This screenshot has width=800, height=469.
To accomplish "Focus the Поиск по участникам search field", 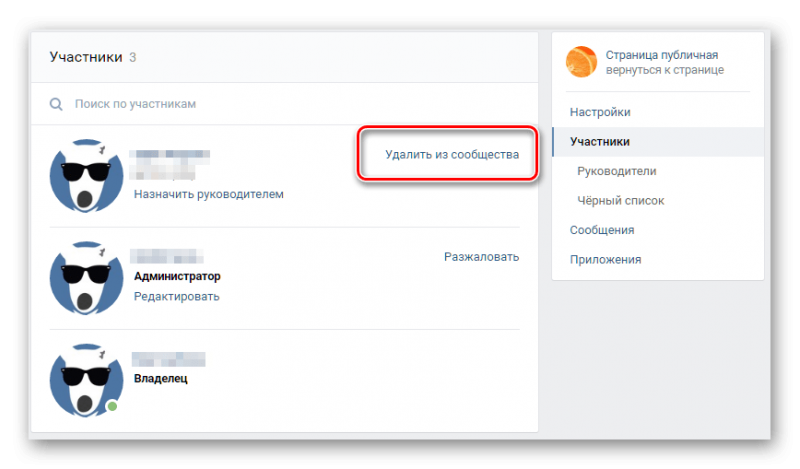I will tap(285, 104).
